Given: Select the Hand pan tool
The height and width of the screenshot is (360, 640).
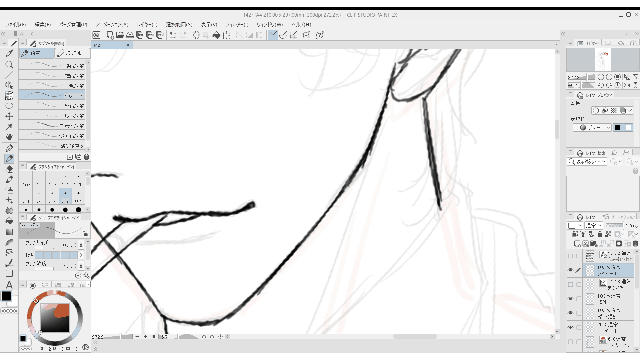Looking at the screenshot, I should pos(9,137).
